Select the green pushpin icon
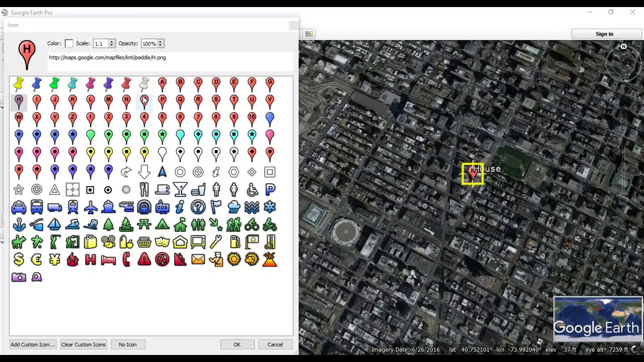This screenshot has height=362, width=644. tap(54, 84)
